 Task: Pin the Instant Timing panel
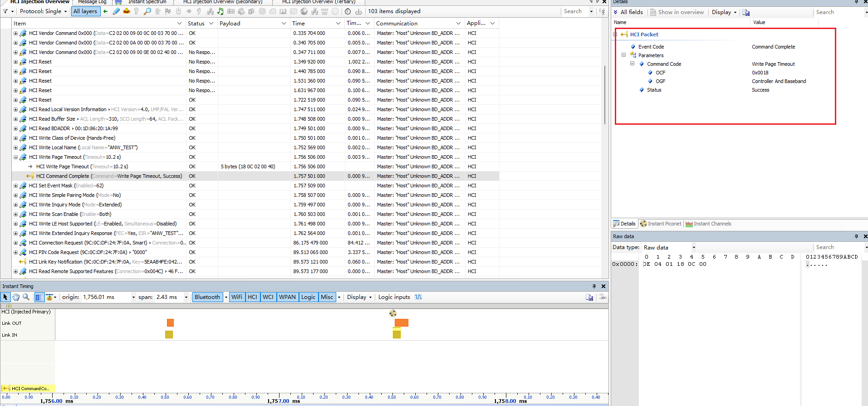tap(594, 286)
